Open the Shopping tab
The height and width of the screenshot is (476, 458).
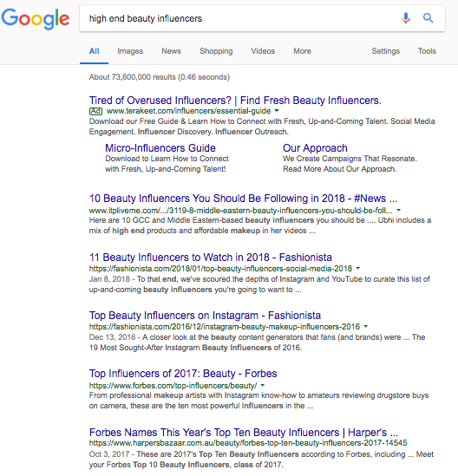click(x=216, y=51)
